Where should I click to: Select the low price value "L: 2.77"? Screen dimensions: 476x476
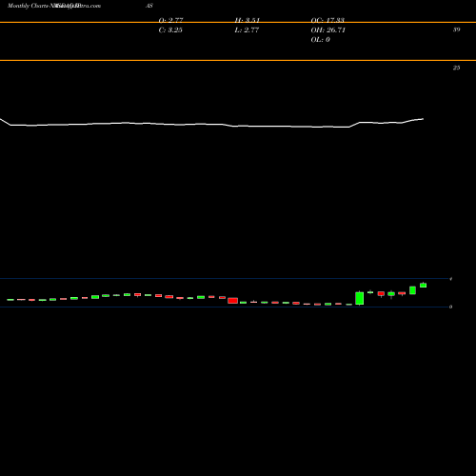[247, 30]
